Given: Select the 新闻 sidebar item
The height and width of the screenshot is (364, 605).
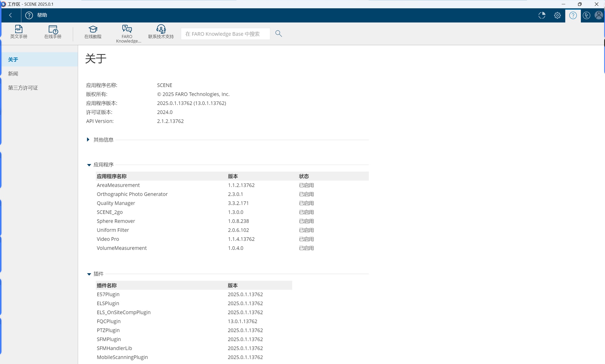Looking at the screenshot, I should click(13, 74).
